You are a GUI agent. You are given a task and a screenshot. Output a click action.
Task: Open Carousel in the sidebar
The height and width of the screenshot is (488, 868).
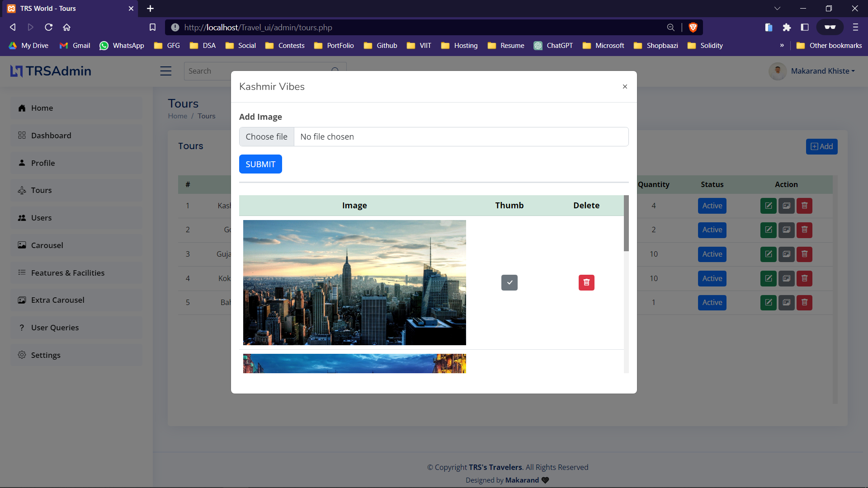click(x=76, y=245)
